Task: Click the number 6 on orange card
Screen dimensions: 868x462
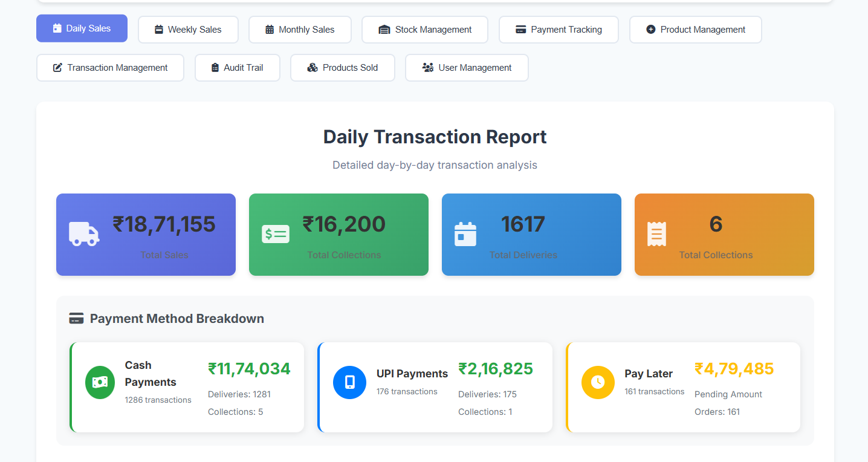Action: tap(716, 224)
